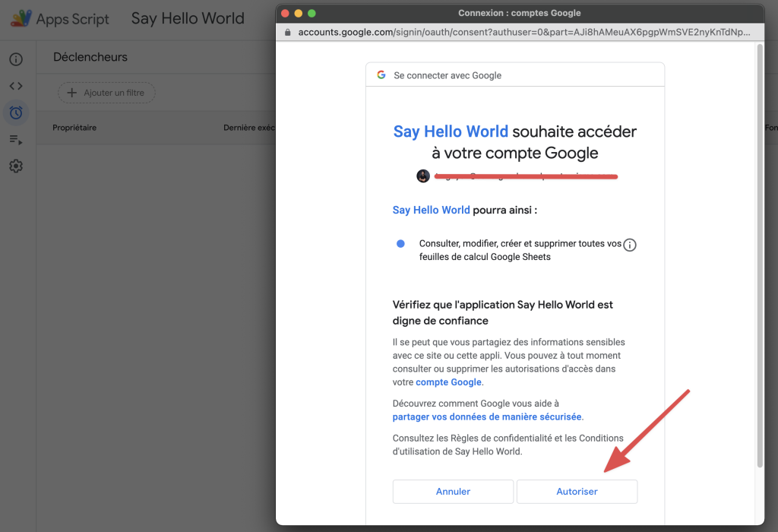The height and width of the screenshot is (532, 778).
Task: Select the Triggers alarm clock icon
Action: pyautogui.click(x=16, y=112)
